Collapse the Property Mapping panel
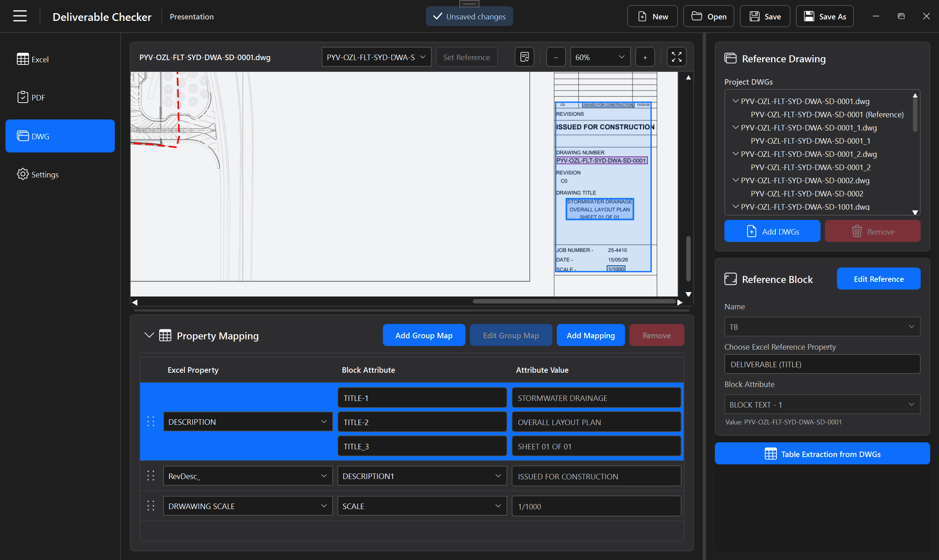Screen dimensions: 939x560 click(149, 335)
